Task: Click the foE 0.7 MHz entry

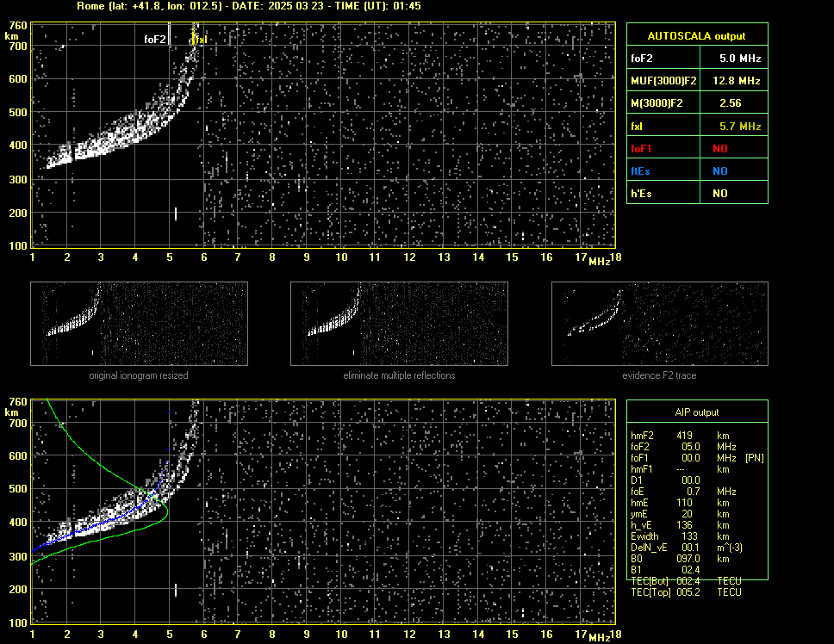Action: [x=683, y=492]
